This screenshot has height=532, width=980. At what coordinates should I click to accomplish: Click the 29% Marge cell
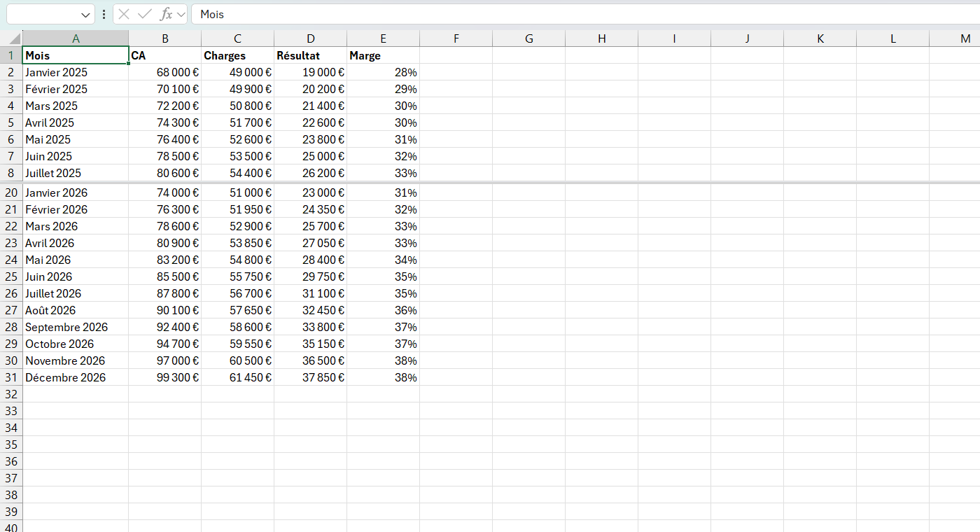(384, 89)
